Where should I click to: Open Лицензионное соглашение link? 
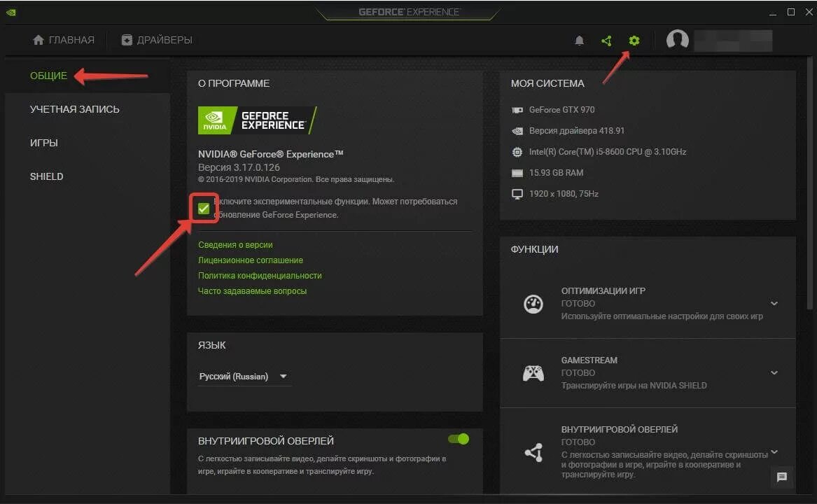click(250, 260)
